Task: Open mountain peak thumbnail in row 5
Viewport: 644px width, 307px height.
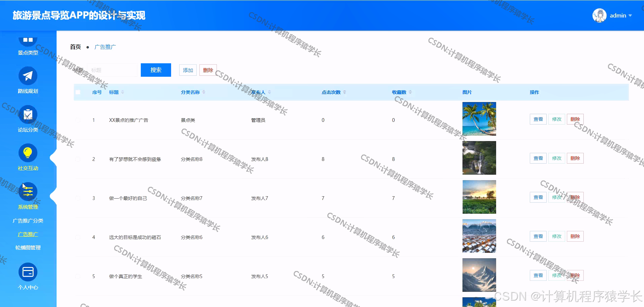Action: click(479, 275)
